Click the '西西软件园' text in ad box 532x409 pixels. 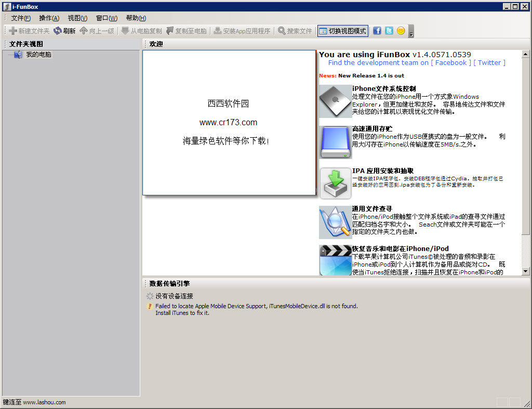229,103
